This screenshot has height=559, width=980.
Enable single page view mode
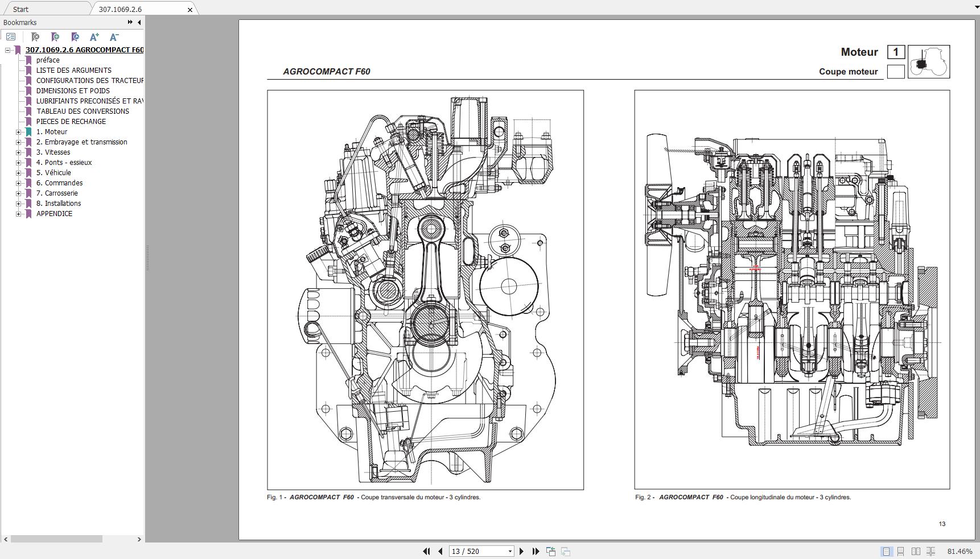[886, 551]
